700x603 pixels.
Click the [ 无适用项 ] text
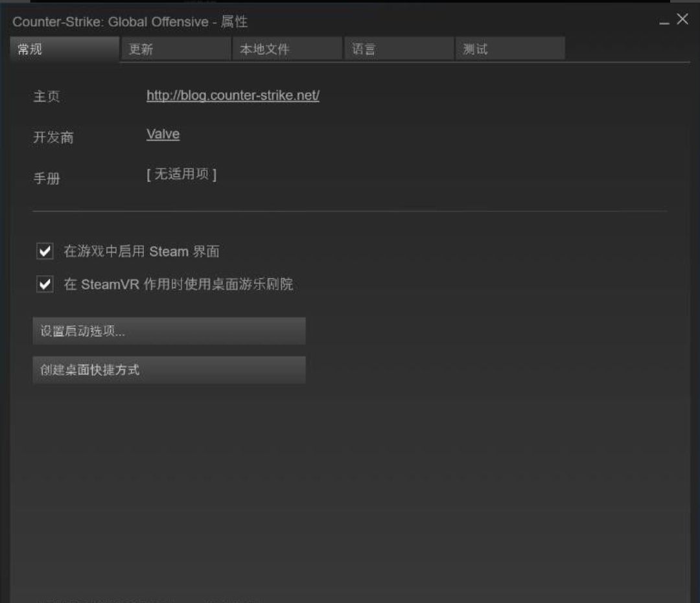181,174
